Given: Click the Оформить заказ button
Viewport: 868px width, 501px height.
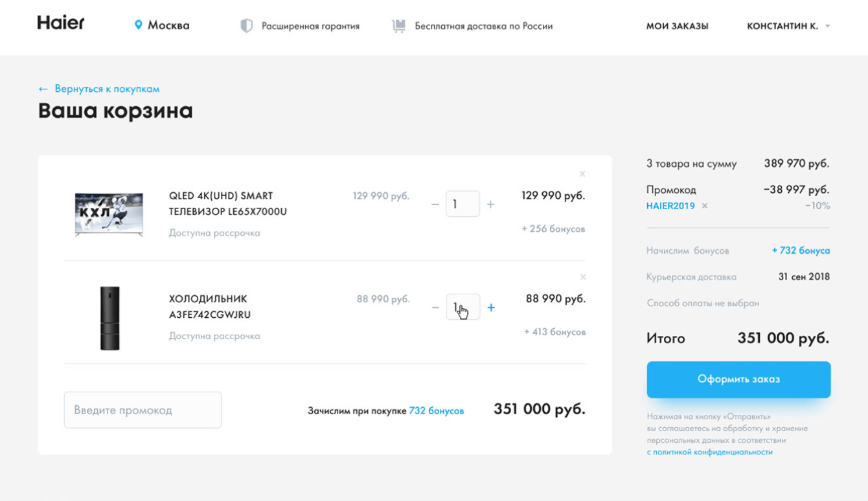Looking at the screenshot, I should [x=738, y=379].
